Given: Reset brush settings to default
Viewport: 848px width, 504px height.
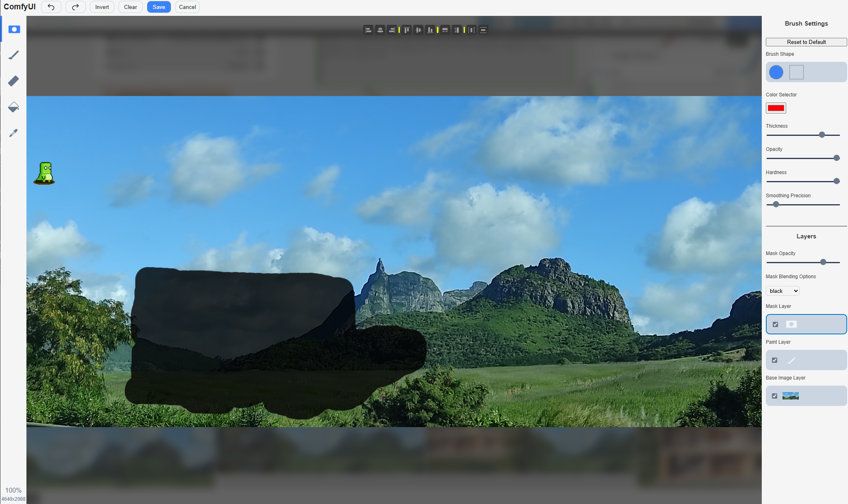Looking at the screenshot, I should pyautogui.click(x=806, y=42).
